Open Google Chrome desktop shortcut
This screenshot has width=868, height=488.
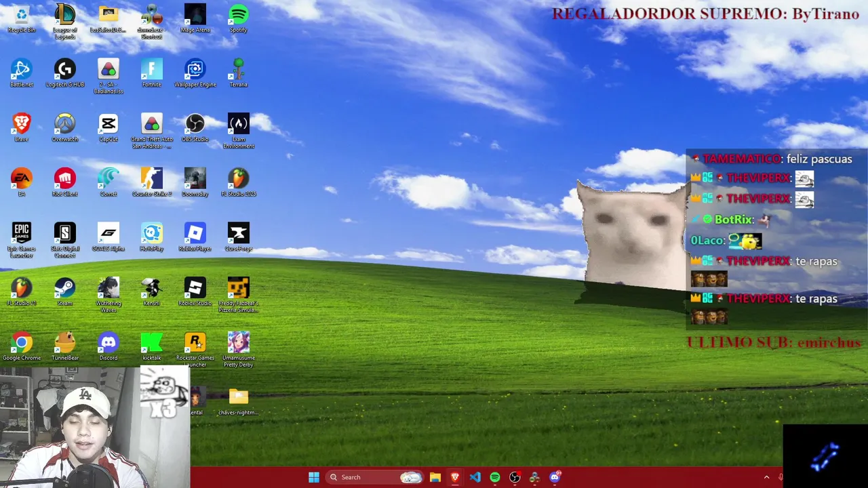[22, 346]
